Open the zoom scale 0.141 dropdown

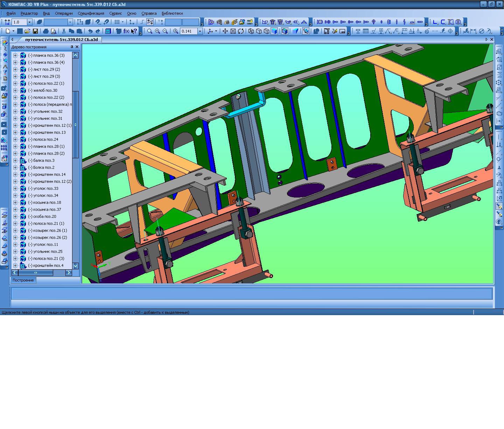coord(200,31)
